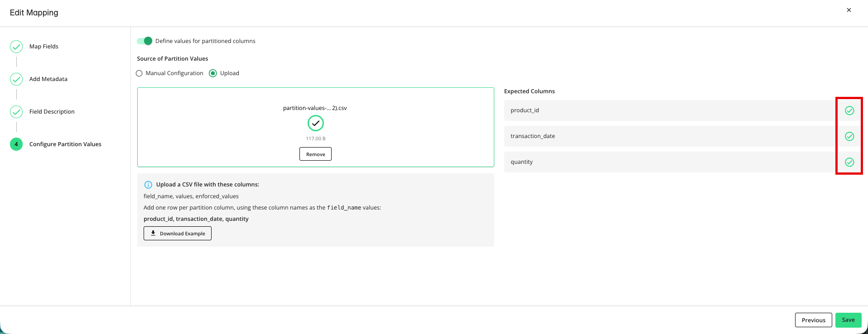Click the Download Example button
The height and width of the screenshot is (334, 868).
(x=178, y=234)
